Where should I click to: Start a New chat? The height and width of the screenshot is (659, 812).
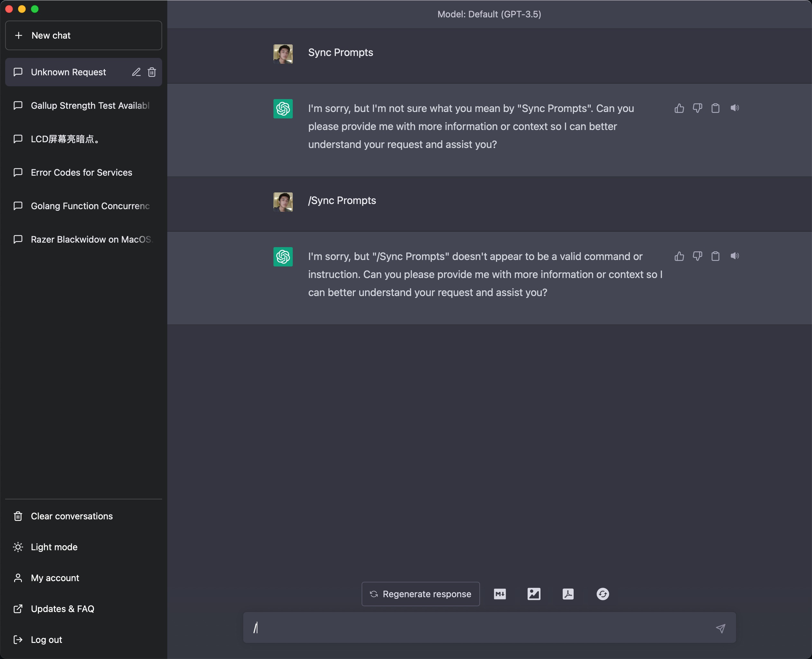[83, 35]
